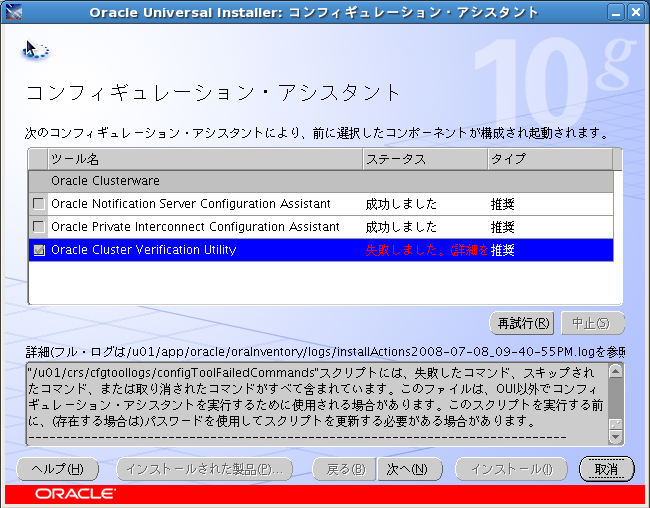The image size is (650, 508).
Task: Click 成功しました status of Private Interconnect row
Action: coord(401,227)
